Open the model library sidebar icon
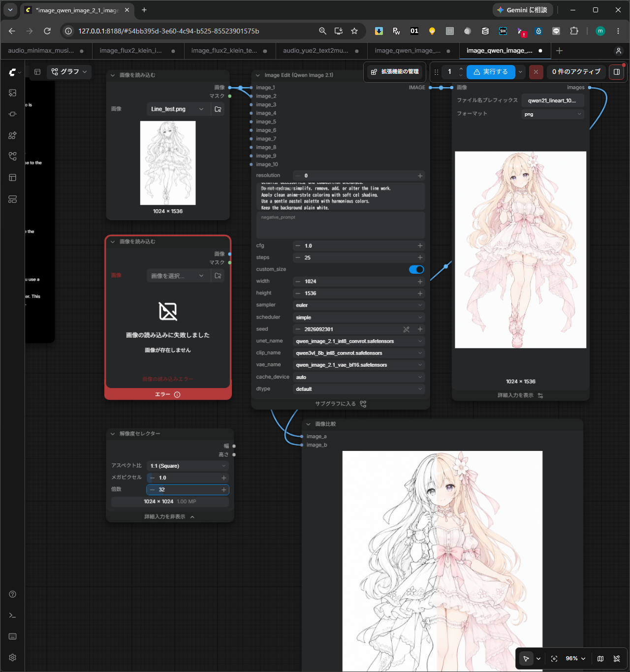 [x=13, y=135]
